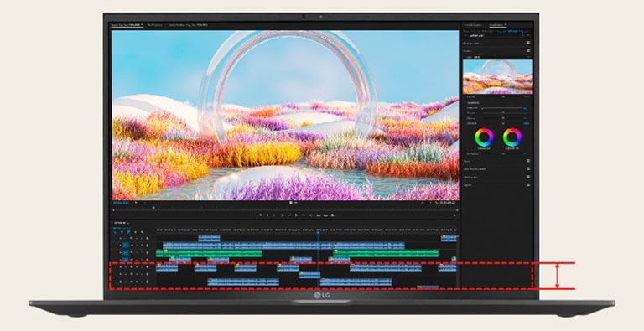Select the left green clip in timeline
Viewport: 644px width, 331px height.
point(209,253)
